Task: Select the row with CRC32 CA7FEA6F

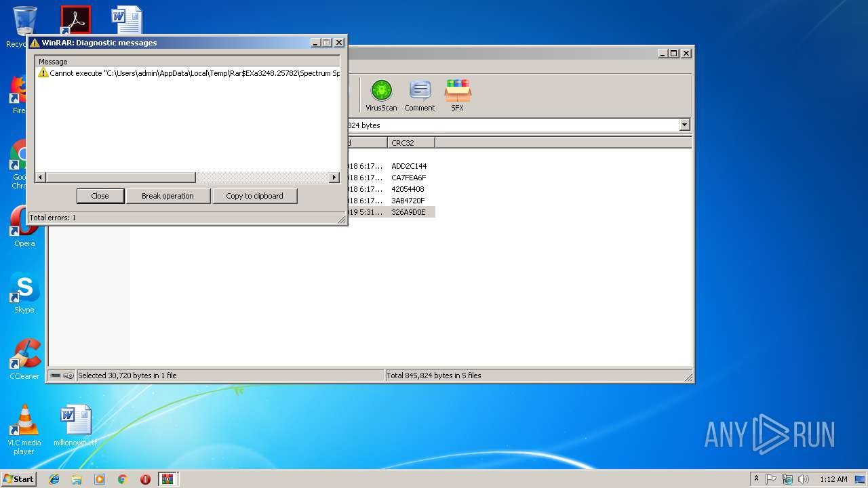Action: click(409, 178)
